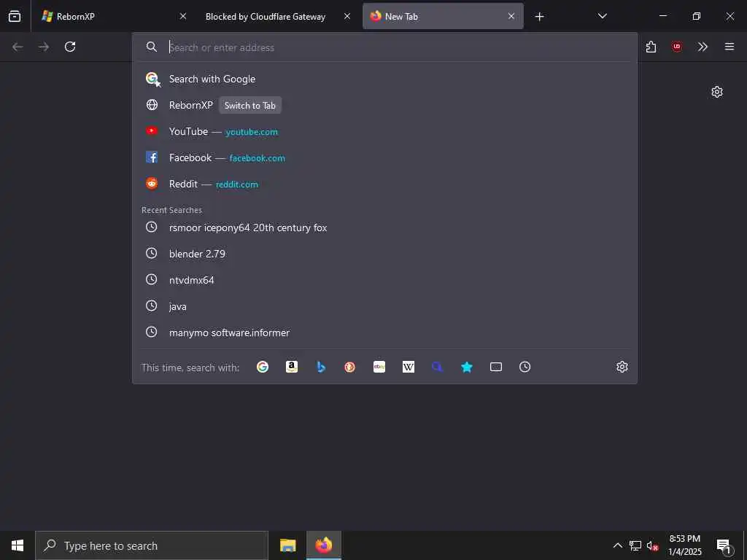Search this time with eBay icon
This screenshot has width=747, height=560.
[x=379, y=367]
